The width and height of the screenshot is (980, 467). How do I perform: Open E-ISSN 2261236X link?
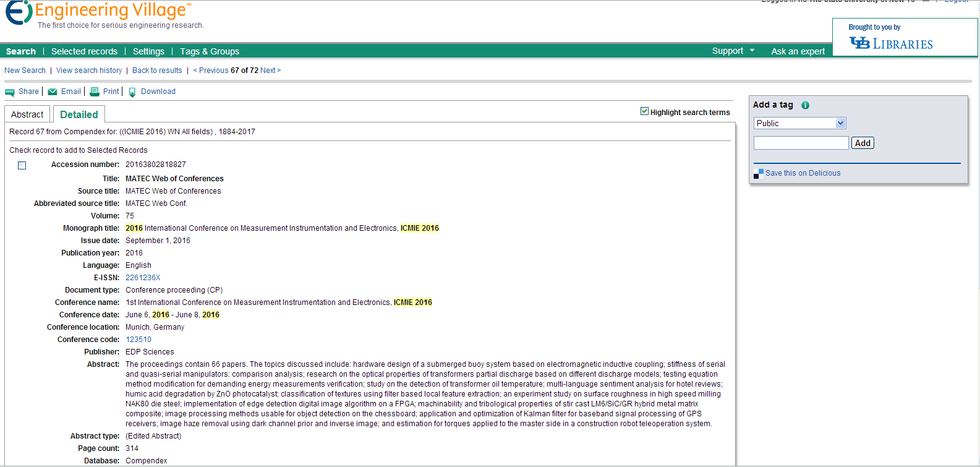click(x=143, y=278)
